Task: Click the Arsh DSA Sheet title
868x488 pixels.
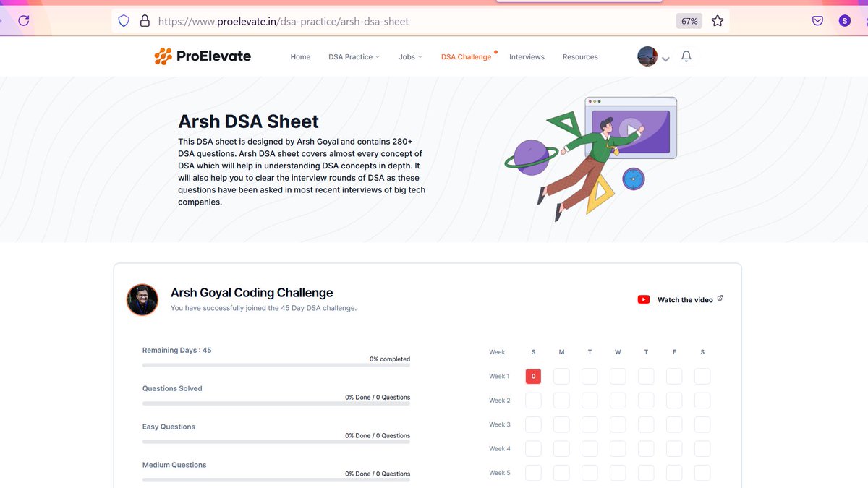Action: click(249, 121)
